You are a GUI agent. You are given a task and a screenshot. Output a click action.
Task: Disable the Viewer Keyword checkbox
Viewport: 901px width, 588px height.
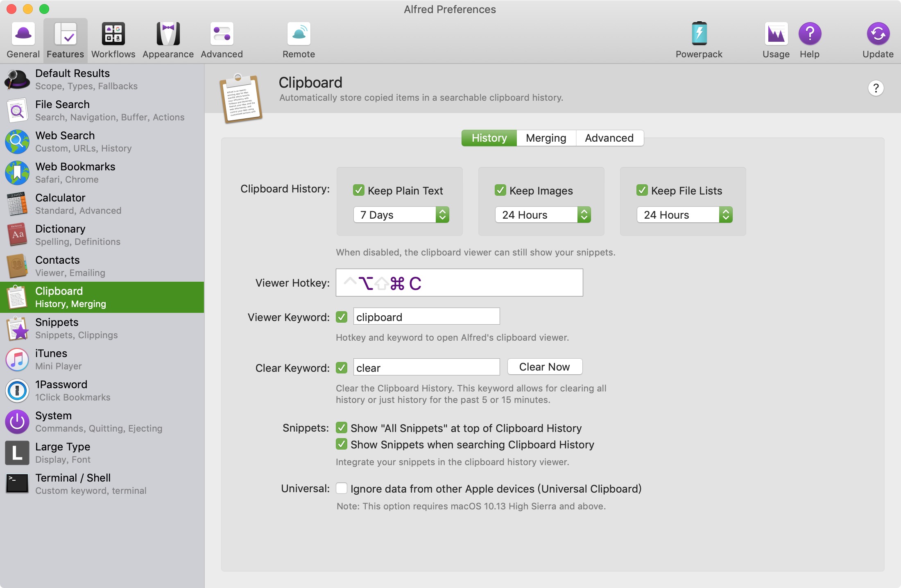[x=342, y=317]
